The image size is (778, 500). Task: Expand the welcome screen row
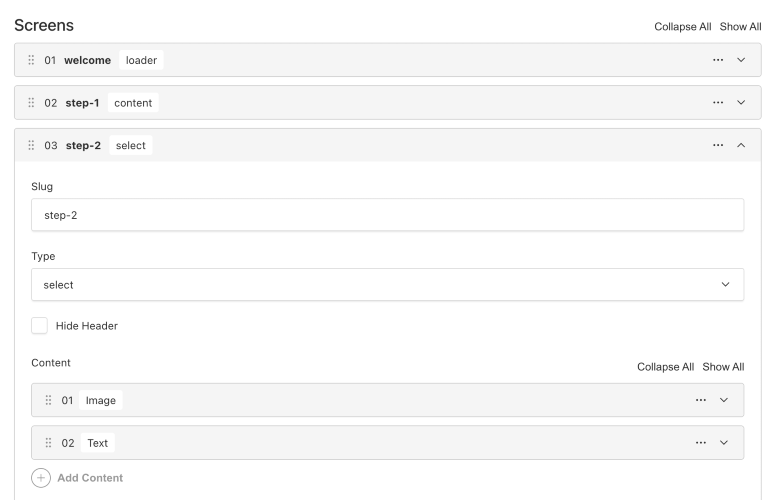point(741,60)
